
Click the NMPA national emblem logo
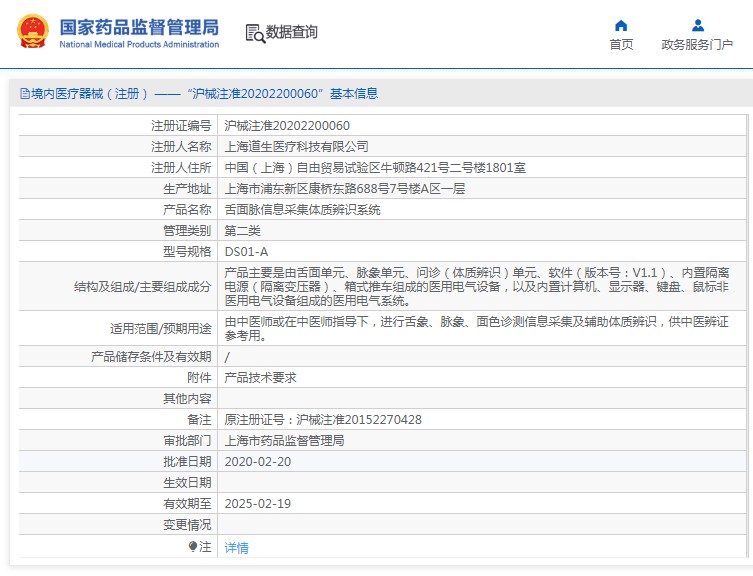click(x=32, y=32)
